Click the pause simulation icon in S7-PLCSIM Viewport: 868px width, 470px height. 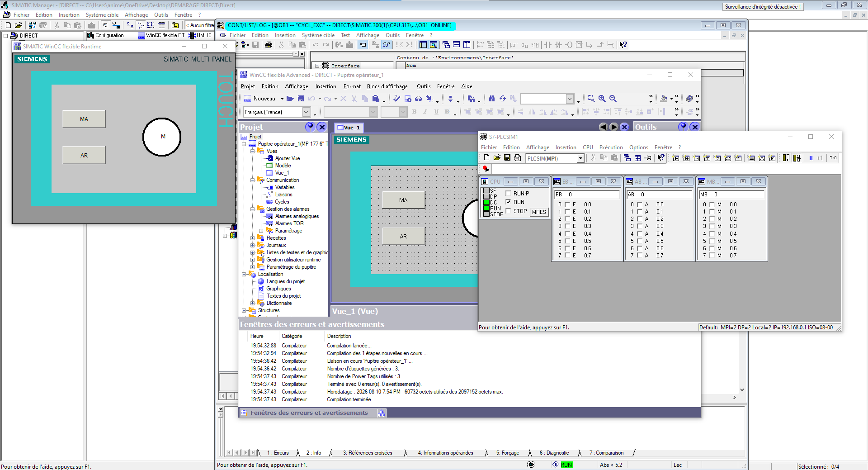pyautogui.click(x=811, y=158)
